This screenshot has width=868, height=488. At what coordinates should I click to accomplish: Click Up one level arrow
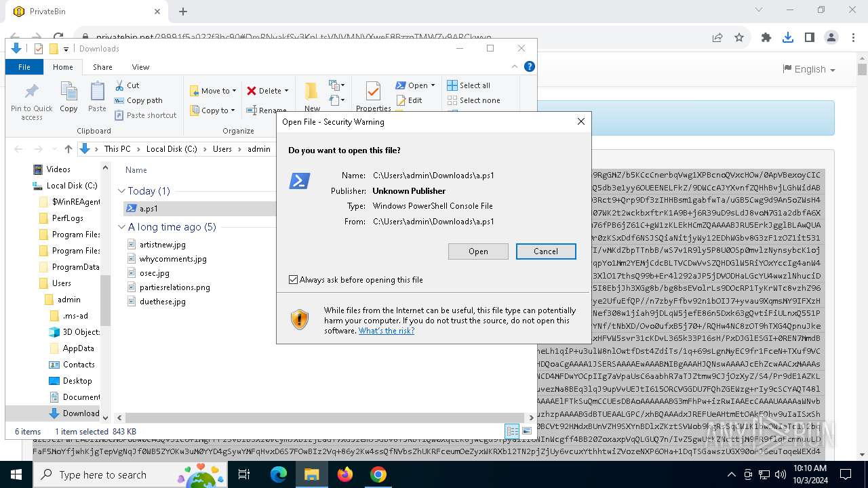click(x=68, y=149)
